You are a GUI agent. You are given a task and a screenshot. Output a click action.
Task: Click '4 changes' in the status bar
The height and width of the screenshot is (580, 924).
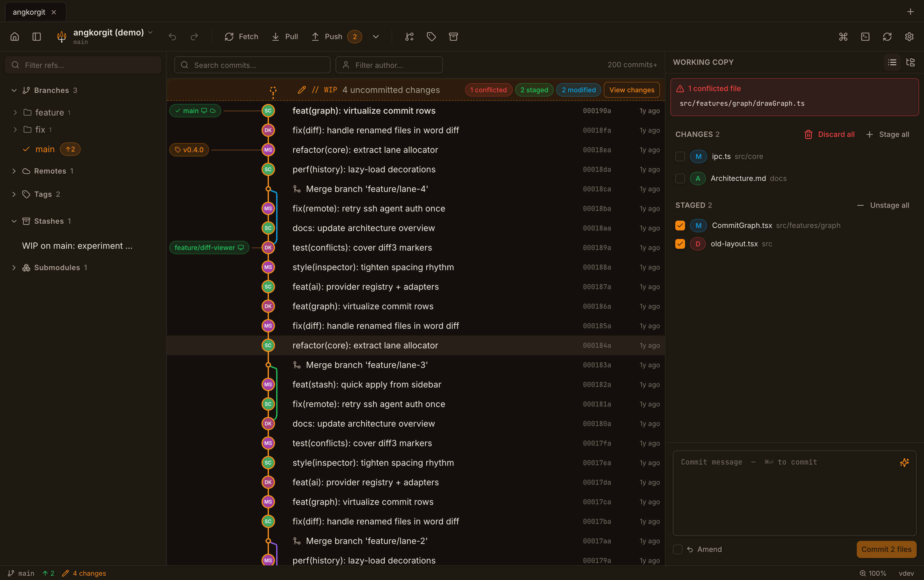[x=84, y=573]
